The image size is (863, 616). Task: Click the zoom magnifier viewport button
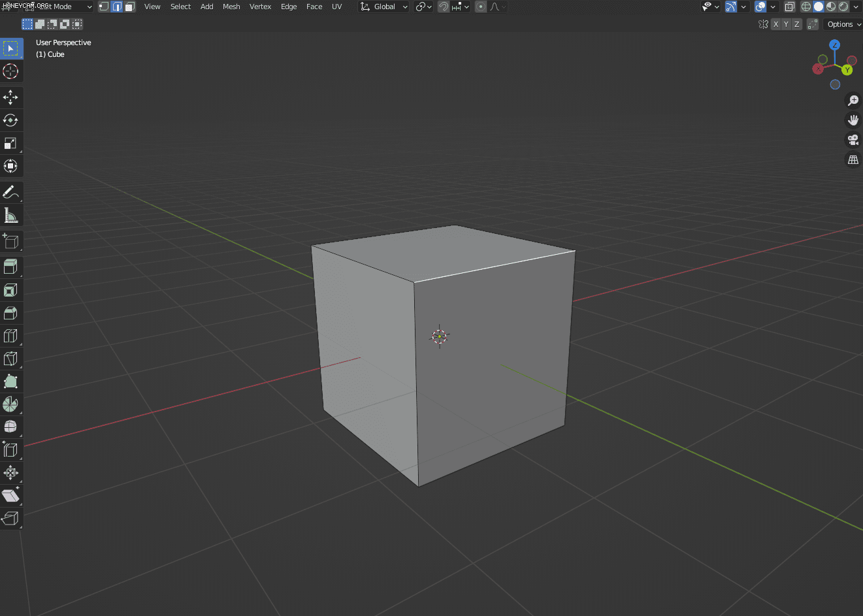[853, 101]
